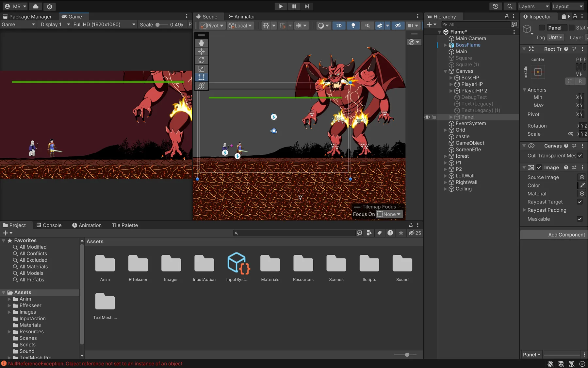588x368 pixels.
Task: Click the Pause button
Action: click(x=294, y=6)
